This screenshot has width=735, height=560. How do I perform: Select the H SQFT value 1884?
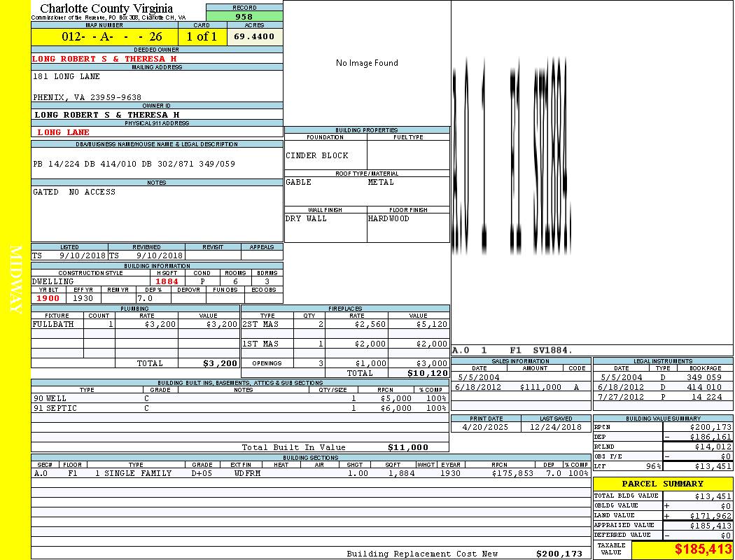point(167,281)
